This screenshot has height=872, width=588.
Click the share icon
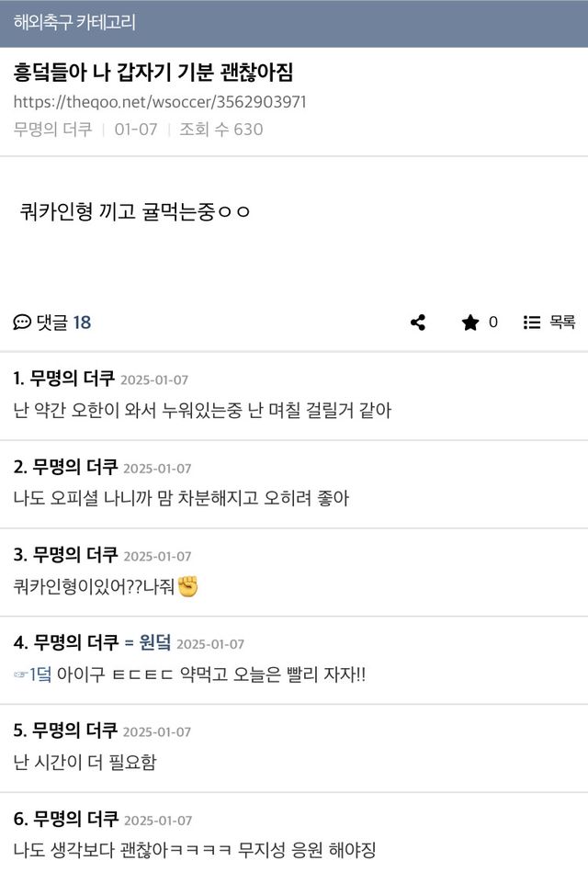(x=418, y=323)
